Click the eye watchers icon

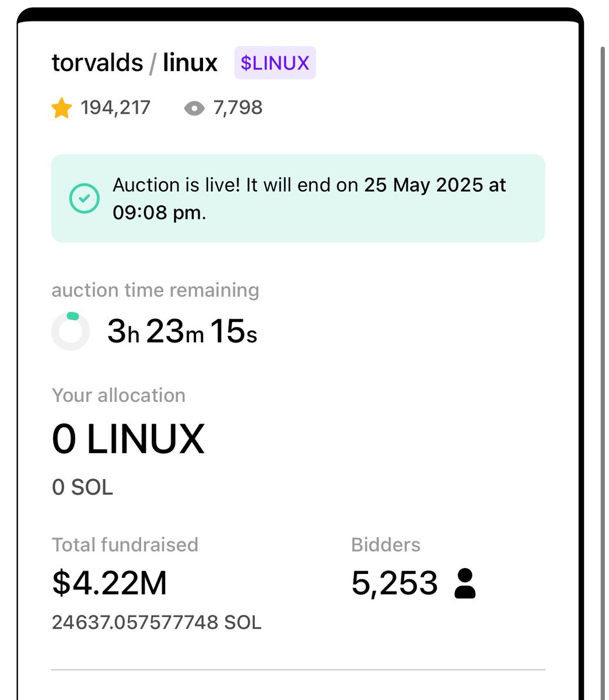pos(194,108)
